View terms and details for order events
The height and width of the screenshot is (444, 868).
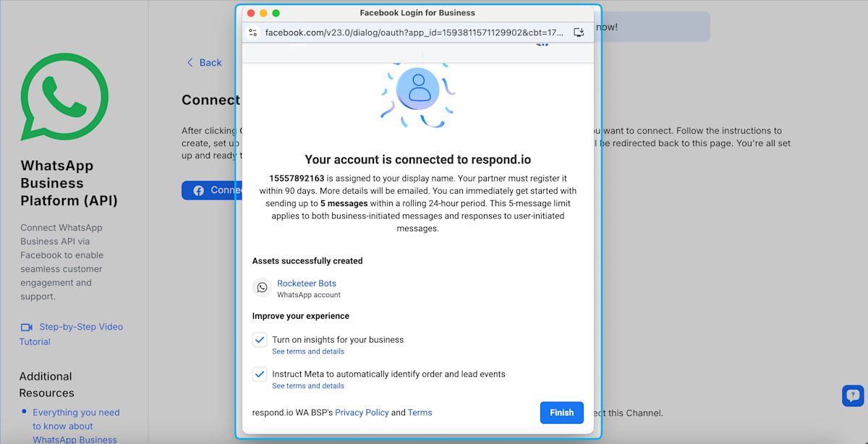[x=308, y=386]
